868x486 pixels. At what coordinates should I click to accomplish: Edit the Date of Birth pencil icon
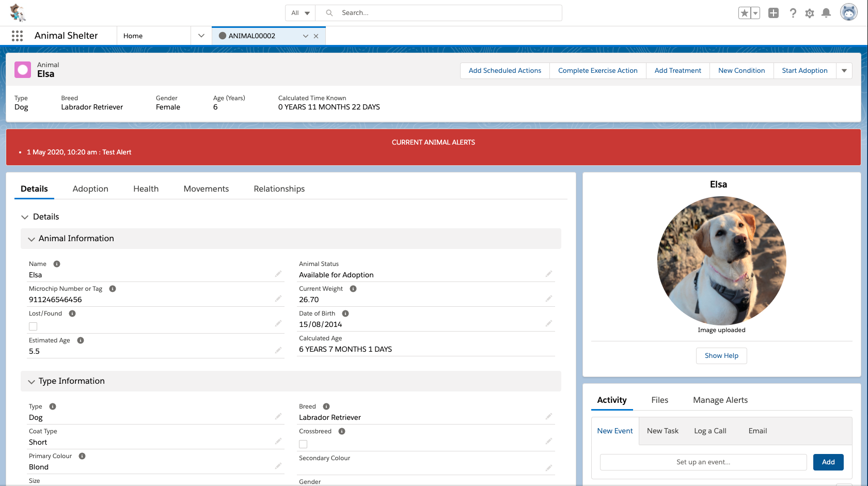549,323
